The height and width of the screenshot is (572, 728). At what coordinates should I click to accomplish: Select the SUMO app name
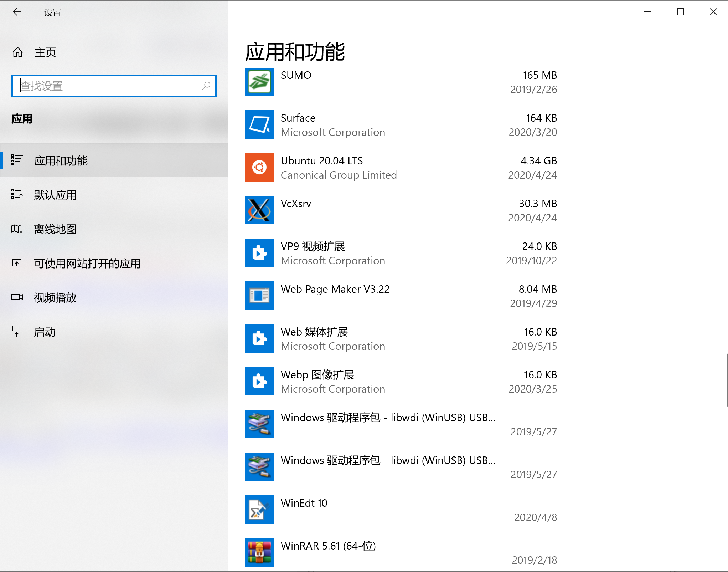click(296, 75)
